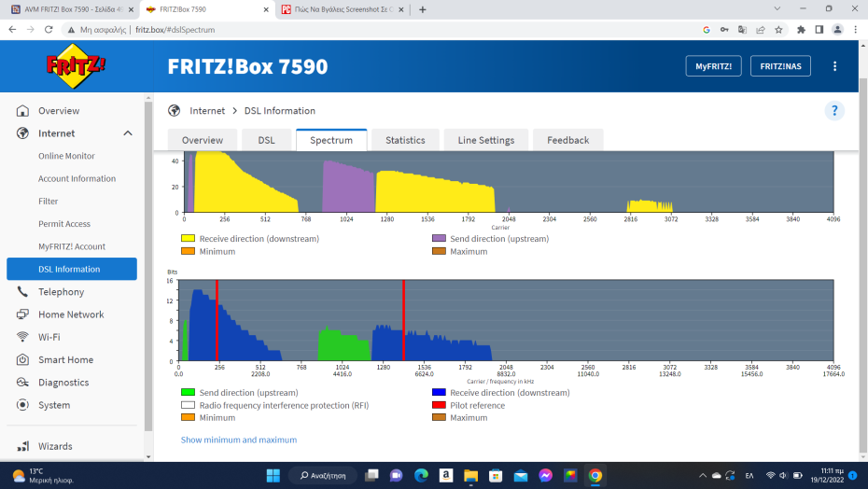Open Permit Access in the sidebar

64,224
